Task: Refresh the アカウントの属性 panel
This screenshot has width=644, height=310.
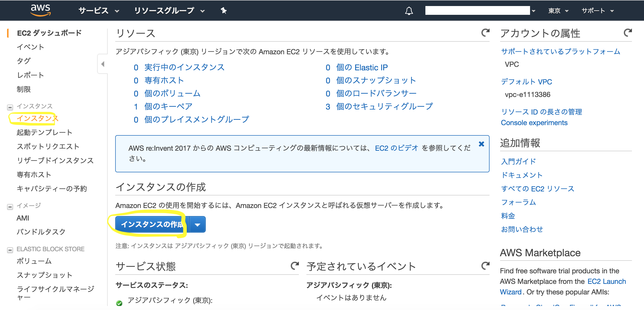Action: click(628, 33)
